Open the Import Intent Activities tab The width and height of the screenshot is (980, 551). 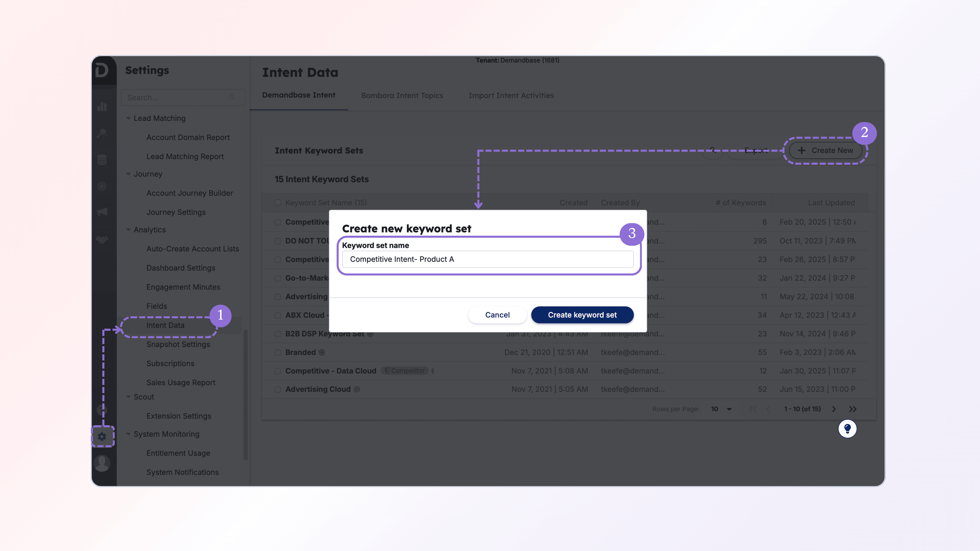(x=511, y=95)
